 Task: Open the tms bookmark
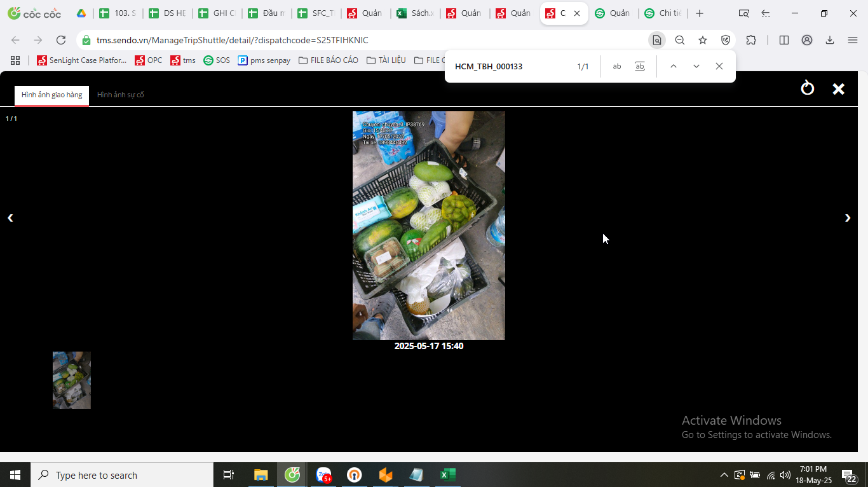(183, 60)
